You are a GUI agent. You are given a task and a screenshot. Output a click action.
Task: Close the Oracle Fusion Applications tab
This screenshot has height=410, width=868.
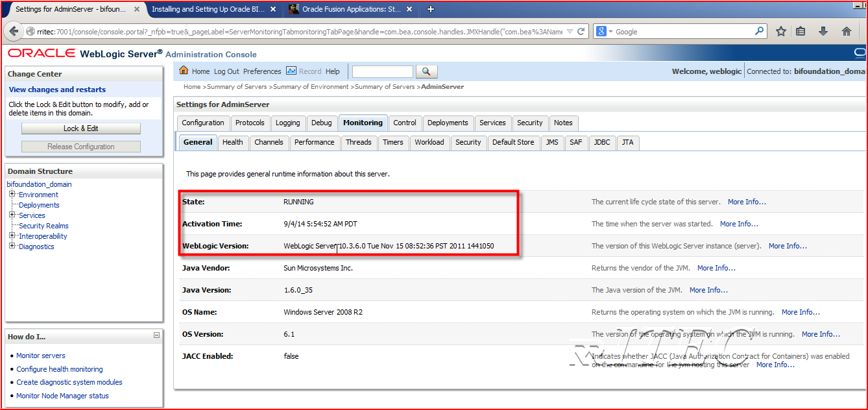click(x=410, y=9)
